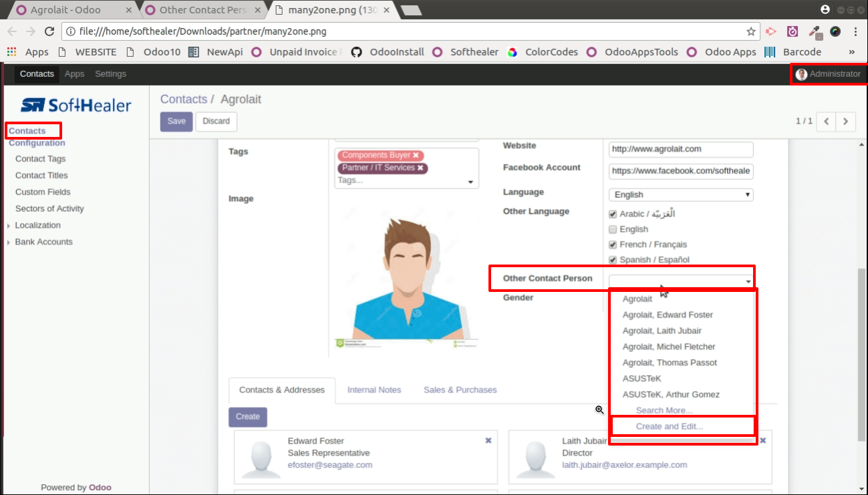Open the Chrome three-dot menu

(855, 31)
